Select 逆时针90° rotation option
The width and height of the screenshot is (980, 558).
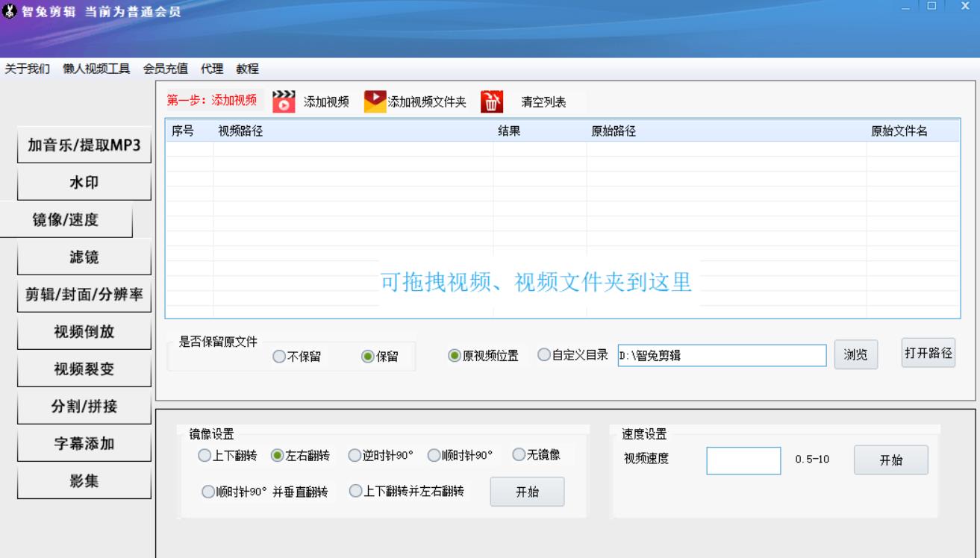[355, 455]
